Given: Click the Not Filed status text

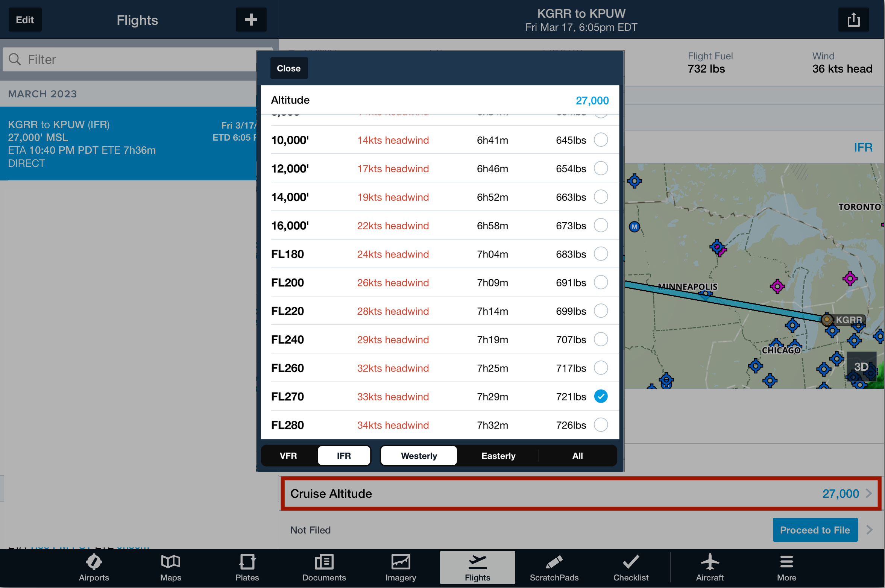Looking at the screenshot, I should (310, 530).
